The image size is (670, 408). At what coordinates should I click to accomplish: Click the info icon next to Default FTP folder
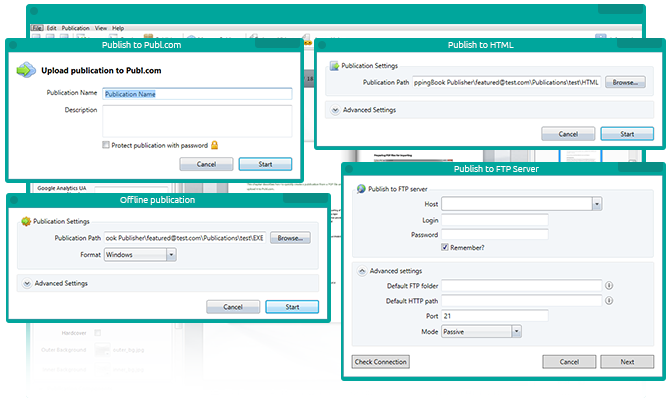(x=609, y=285)
